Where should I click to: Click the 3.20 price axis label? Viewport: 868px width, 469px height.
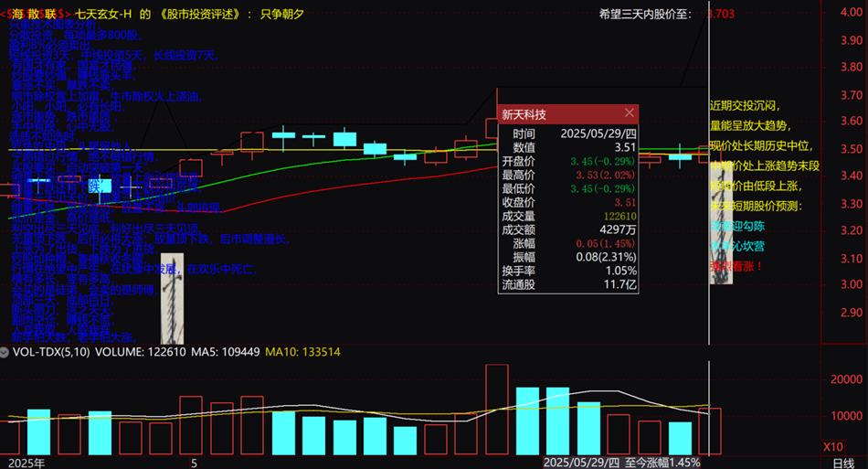[852, 230]
